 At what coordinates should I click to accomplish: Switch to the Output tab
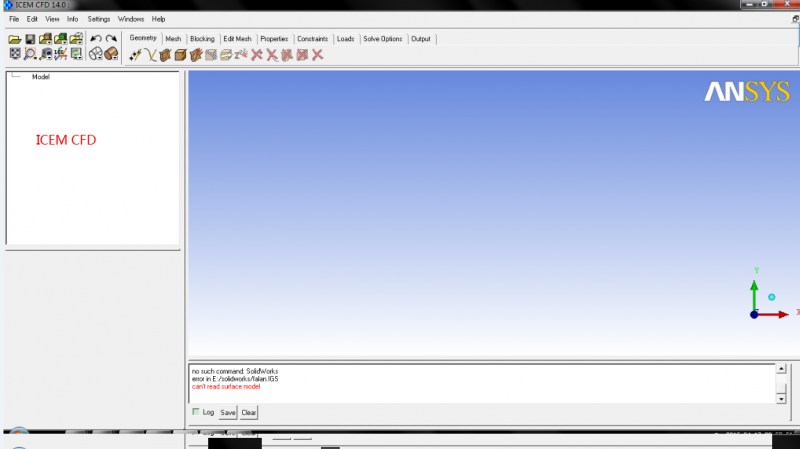pos(421,39)
